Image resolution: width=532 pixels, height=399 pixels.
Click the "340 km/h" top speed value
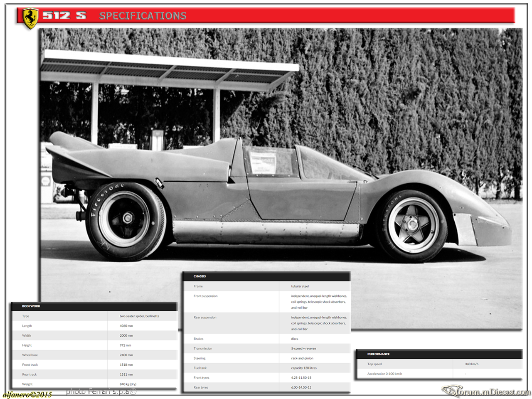click(472, 364)
